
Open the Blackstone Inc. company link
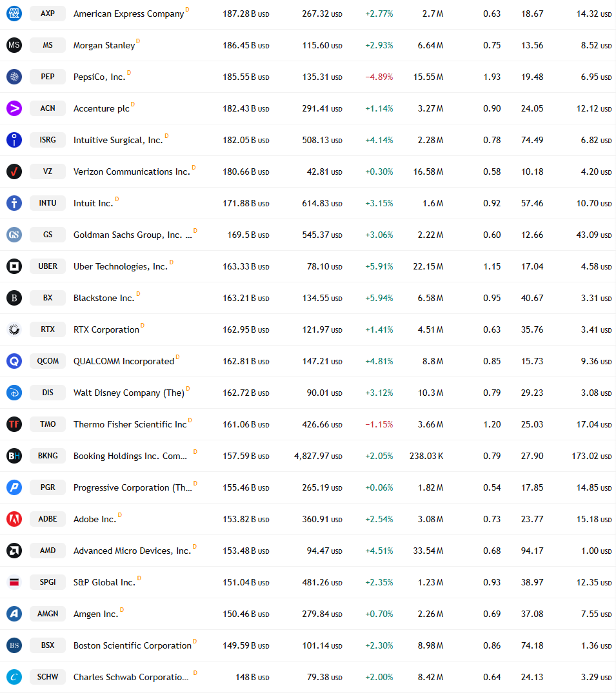pyautogui.click(x=104, y=298)
